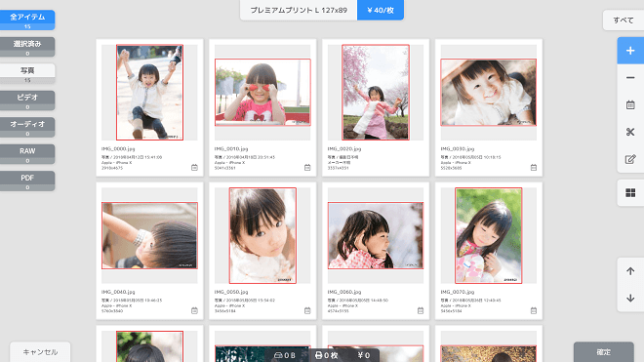
Task: Open プレミアムプリント L 127x89 print type selector
Action: tap(299, 10)
